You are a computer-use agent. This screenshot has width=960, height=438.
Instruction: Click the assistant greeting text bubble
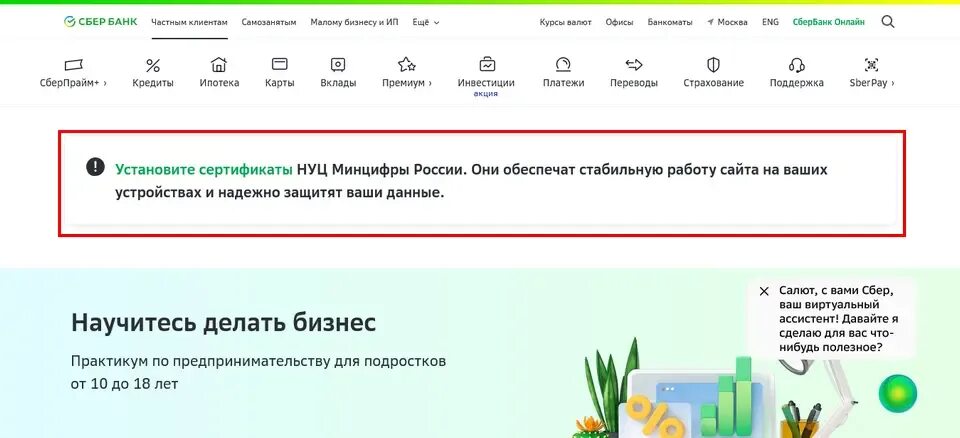839,319
